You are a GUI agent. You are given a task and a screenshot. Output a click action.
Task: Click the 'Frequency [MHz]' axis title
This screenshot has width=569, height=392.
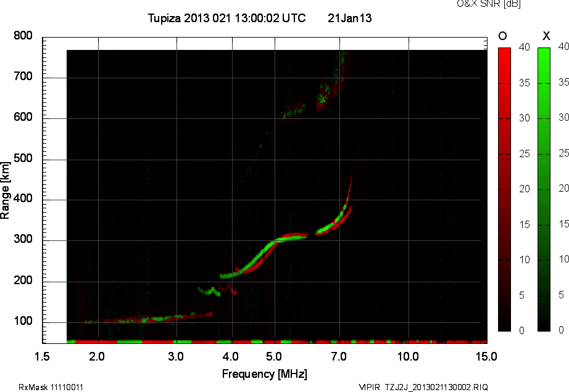(265, 374)
